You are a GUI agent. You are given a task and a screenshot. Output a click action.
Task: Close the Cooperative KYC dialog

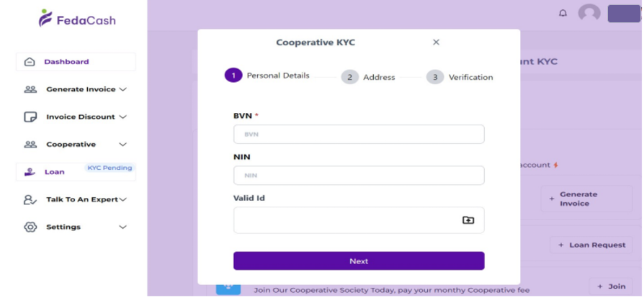pyautogui.click(x=436, y=42)
